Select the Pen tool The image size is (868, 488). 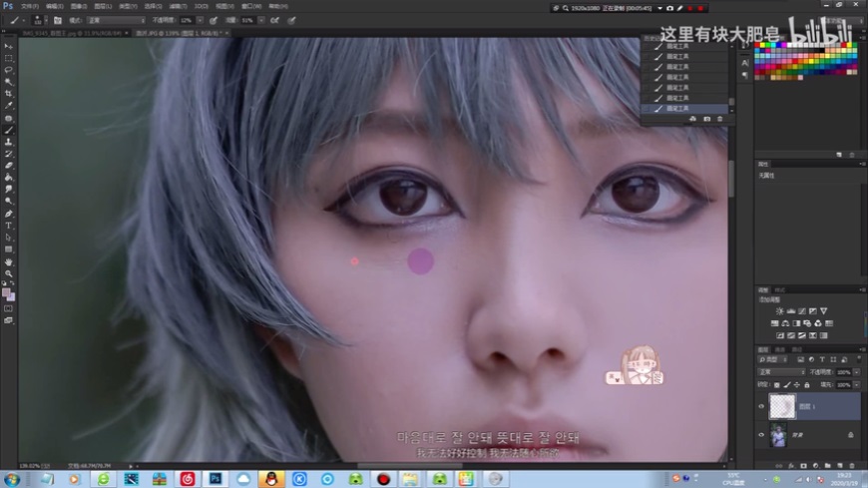(8, 214)
